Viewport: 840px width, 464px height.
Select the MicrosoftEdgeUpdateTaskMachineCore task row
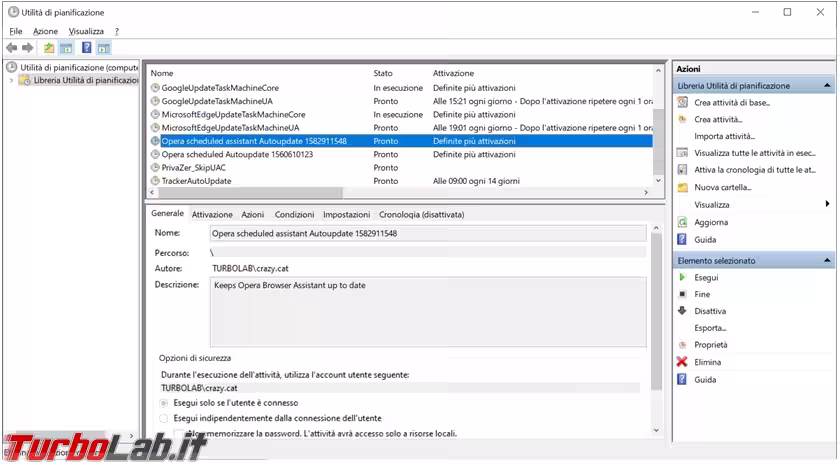pos(401,114)
